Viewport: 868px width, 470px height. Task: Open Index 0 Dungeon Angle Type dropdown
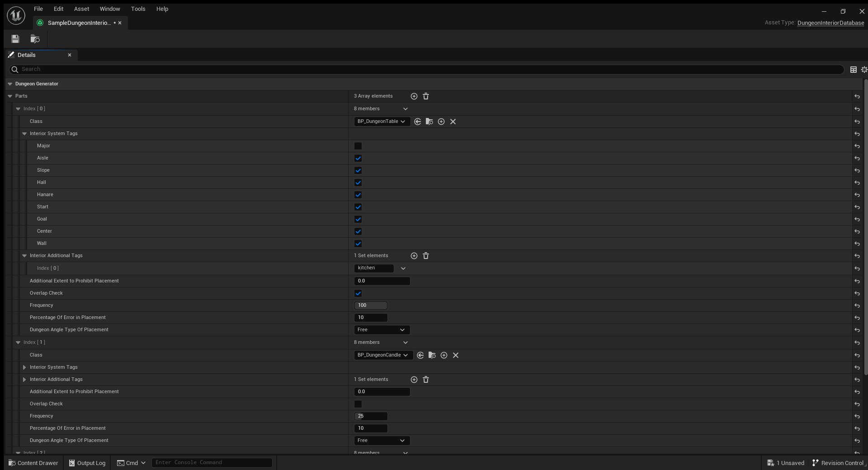[382, 330]
